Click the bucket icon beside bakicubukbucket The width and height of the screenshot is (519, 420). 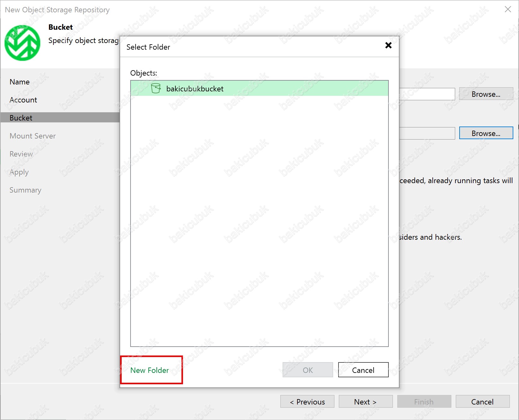coord(156,89)
